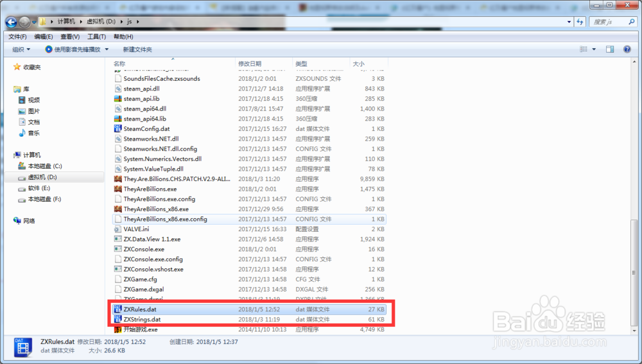642x364 pixels.
Task: Refresh the folder with the refresh button
Action: tap(580, 22)
